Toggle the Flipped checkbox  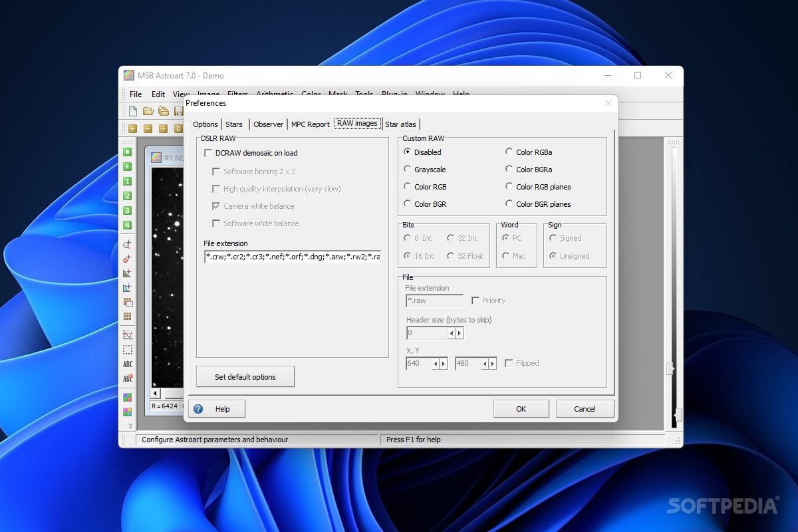tap(509, 363)
